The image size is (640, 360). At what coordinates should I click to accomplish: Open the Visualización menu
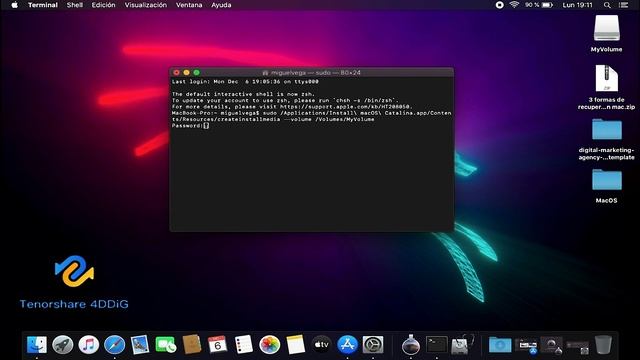(x=146, y=5)
